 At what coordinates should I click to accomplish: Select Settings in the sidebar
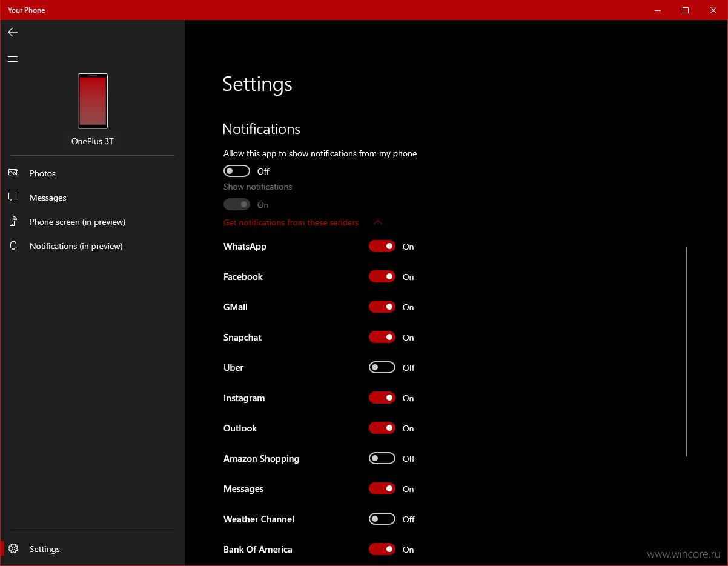[x=92, y=549]
